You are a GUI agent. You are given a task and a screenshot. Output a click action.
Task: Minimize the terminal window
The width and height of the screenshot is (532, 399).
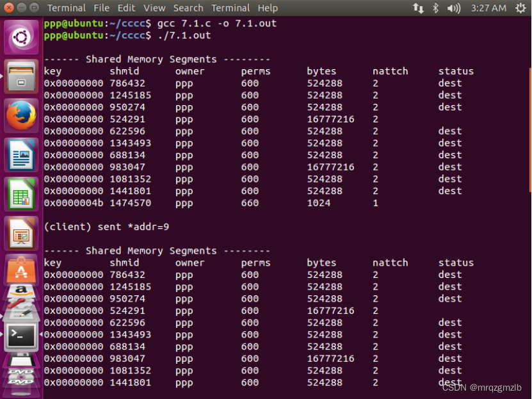pyautogui.click(x=21, y=8)
